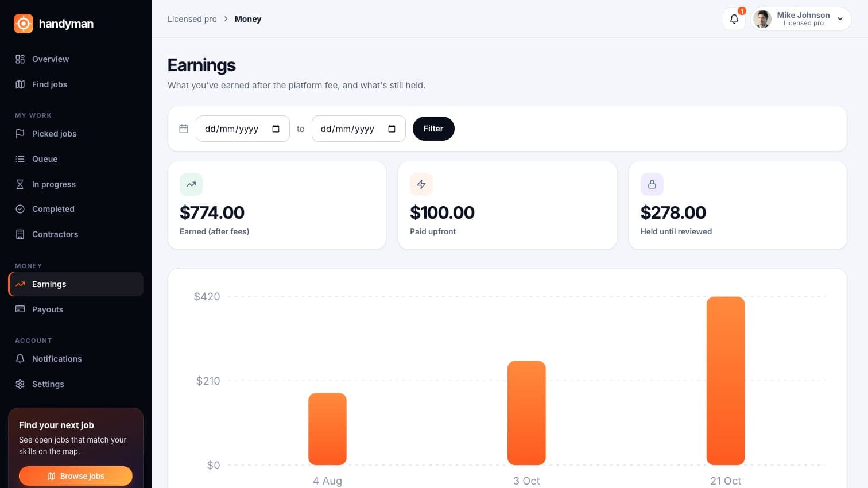Click the In progress hourglass icon
Screen dimensions: 868x488
click(20, 184)
